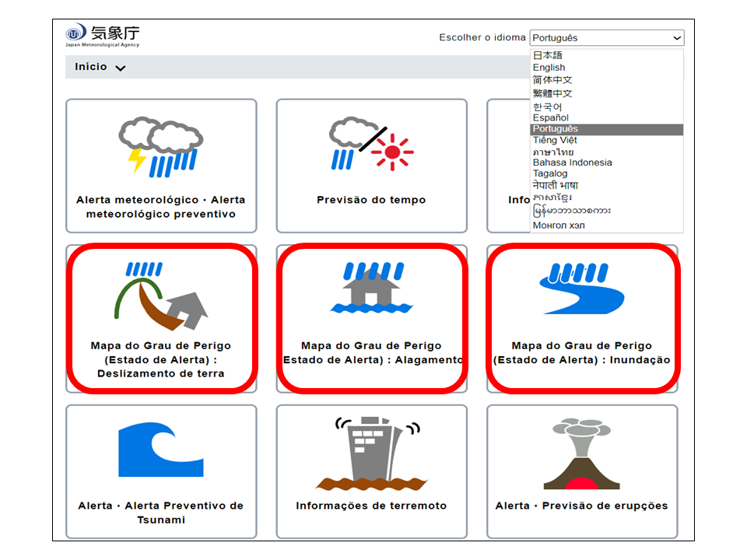Click the river flood inundation icon
This screenshot has width=747, height=560.
582,288
